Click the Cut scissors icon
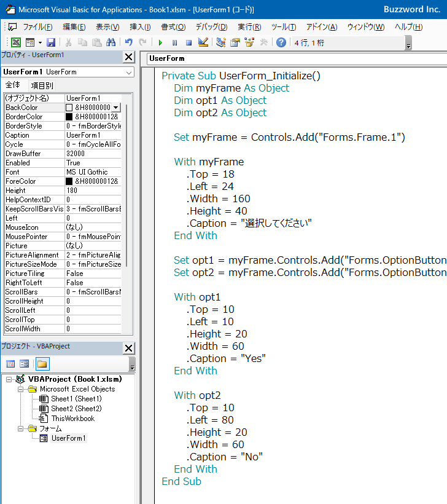 pos(68,42)
